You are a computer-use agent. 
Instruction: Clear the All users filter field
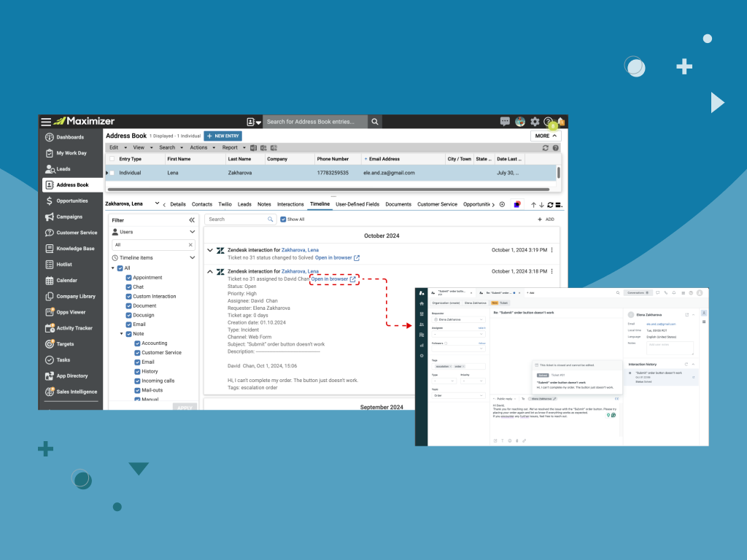point(190,245)
